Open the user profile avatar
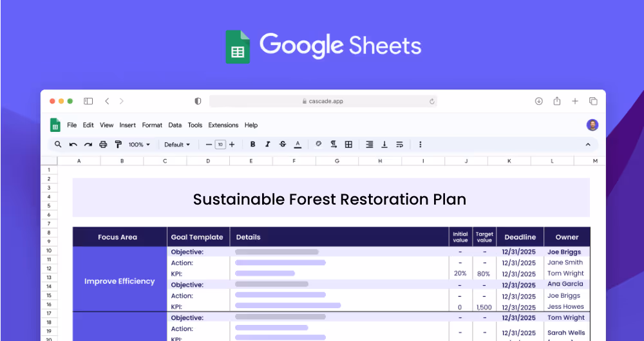 click(x=592, y=125)
